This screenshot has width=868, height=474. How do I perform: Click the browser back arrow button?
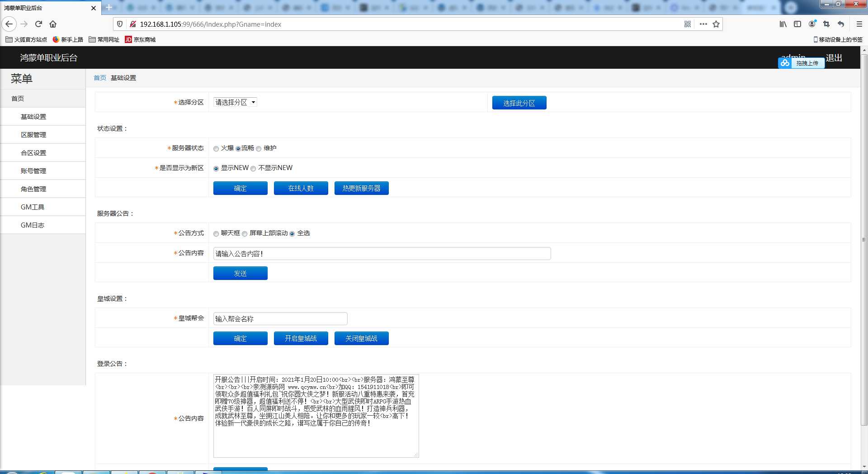coord(9,24)
